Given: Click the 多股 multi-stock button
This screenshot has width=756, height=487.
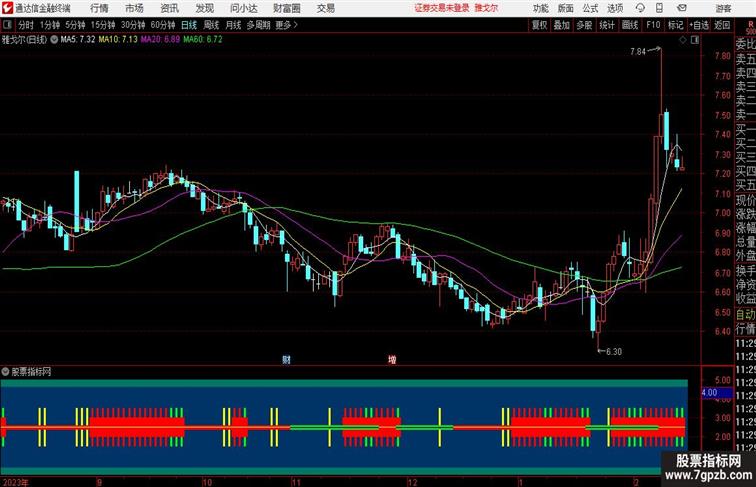Looking at the screenshot, I should pyautogui.click(x=584, y=25).
